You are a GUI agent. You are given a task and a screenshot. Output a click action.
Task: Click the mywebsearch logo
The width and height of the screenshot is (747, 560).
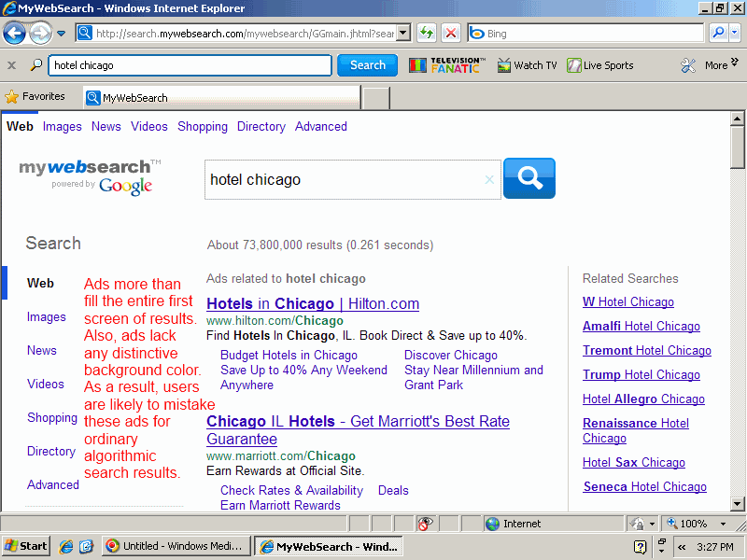click(x=91, y=176)
